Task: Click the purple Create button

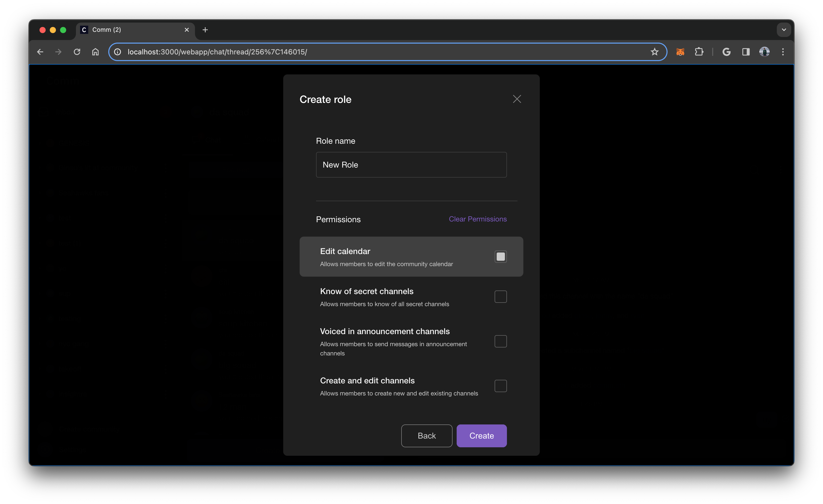Action: (481, 435)
